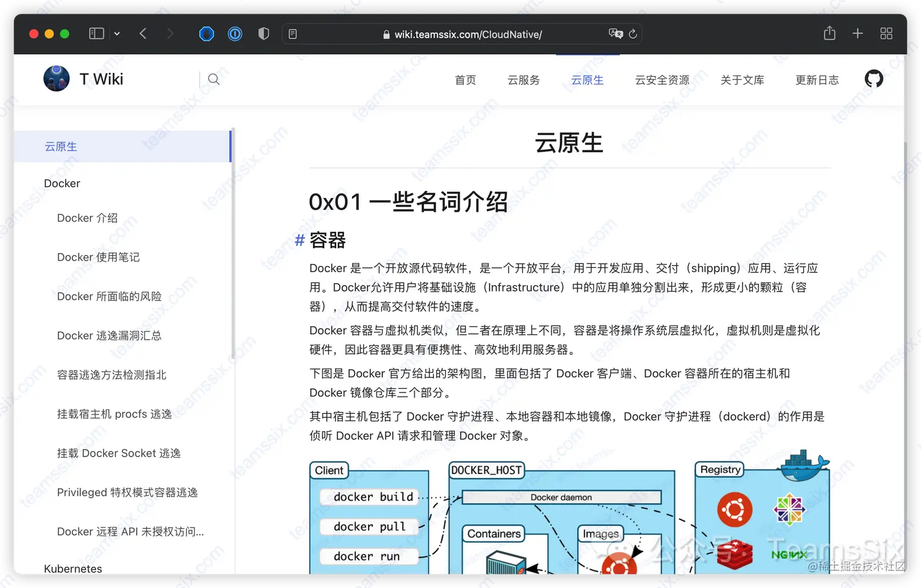Click the # anchor beside 容器

point(299,240)
